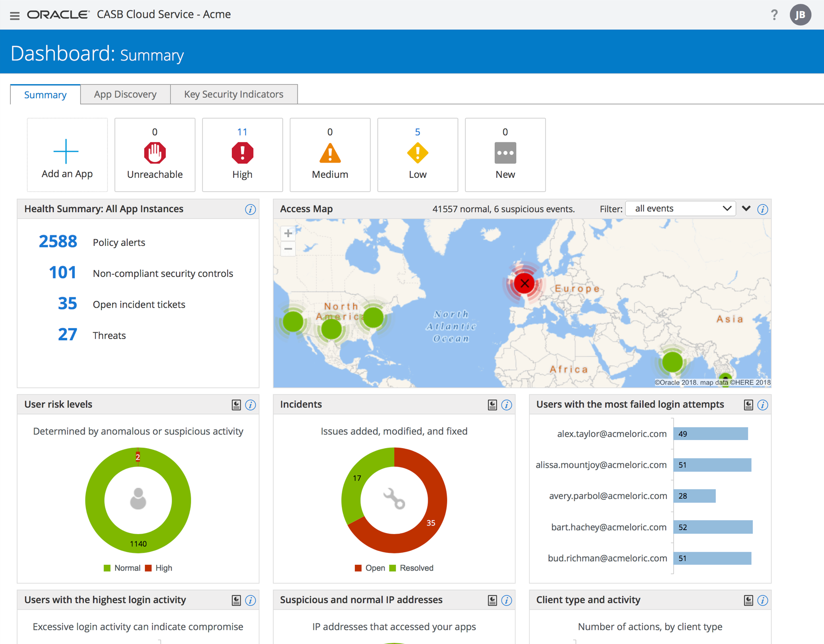824x644 pixels.
Task: Open the Low risk apps card
Action: tap(417, 155)
